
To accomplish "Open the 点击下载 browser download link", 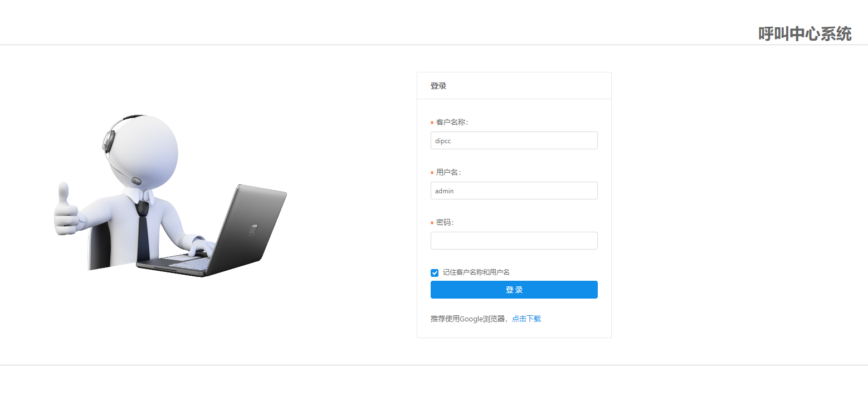I will coord(526,318).
